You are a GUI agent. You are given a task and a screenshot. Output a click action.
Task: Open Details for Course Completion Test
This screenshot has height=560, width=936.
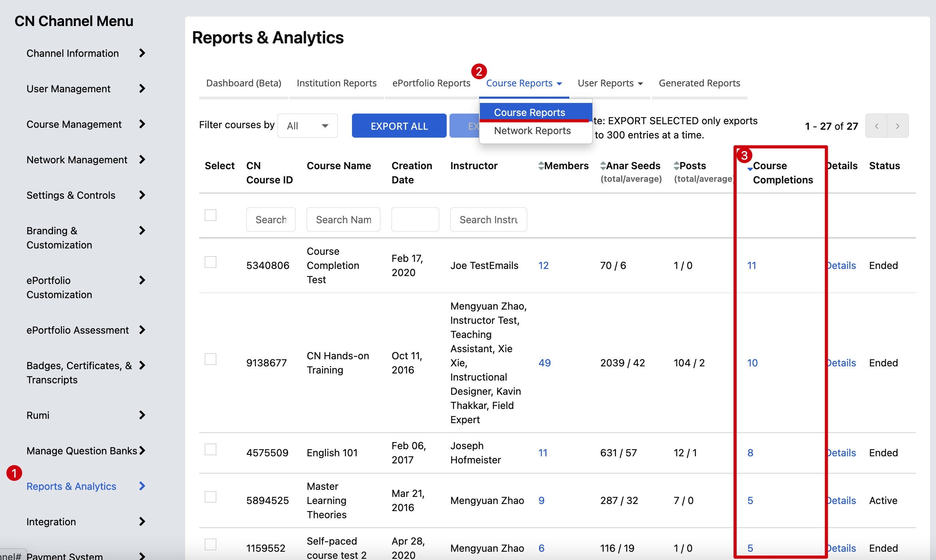click(x=841, y=265)
